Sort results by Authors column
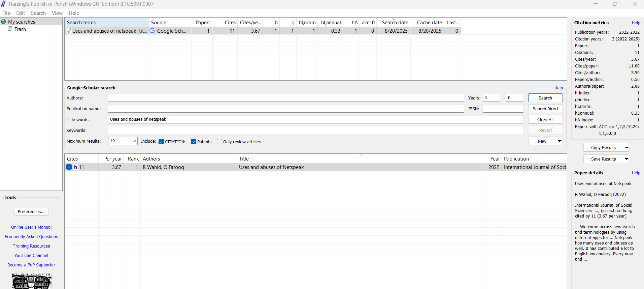This screenshot has height=289, width=644. coord(189,158)
